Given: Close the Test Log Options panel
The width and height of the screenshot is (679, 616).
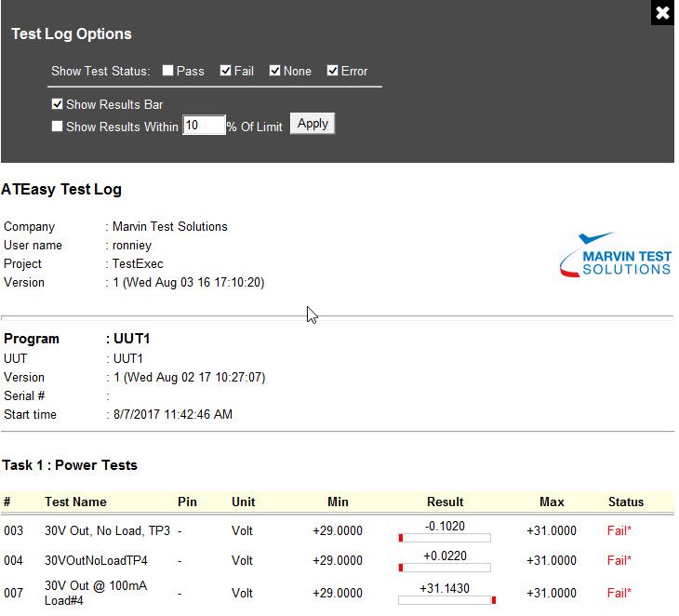Looking at the screenshot, I should (662, 13).
